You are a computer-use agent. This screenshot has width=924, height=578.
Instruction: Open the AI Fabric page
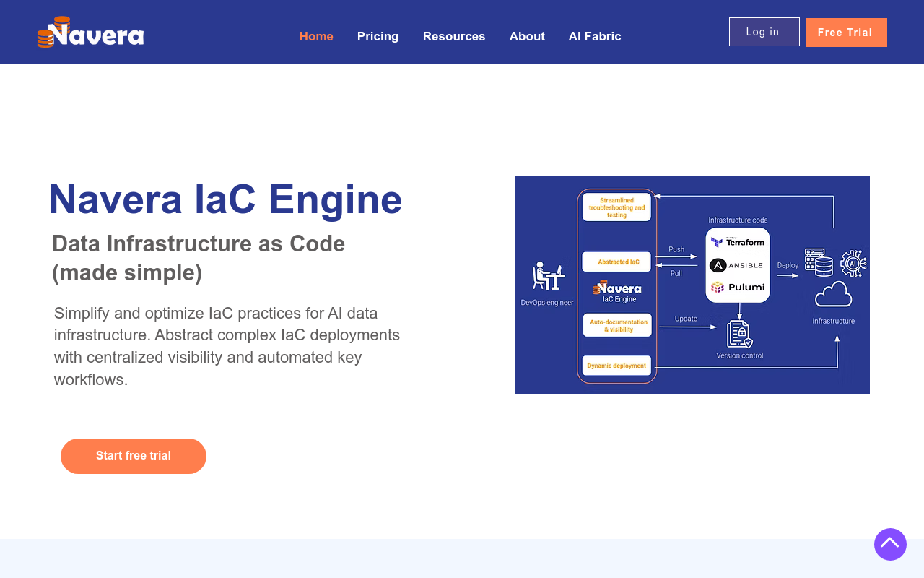[595, 36]
